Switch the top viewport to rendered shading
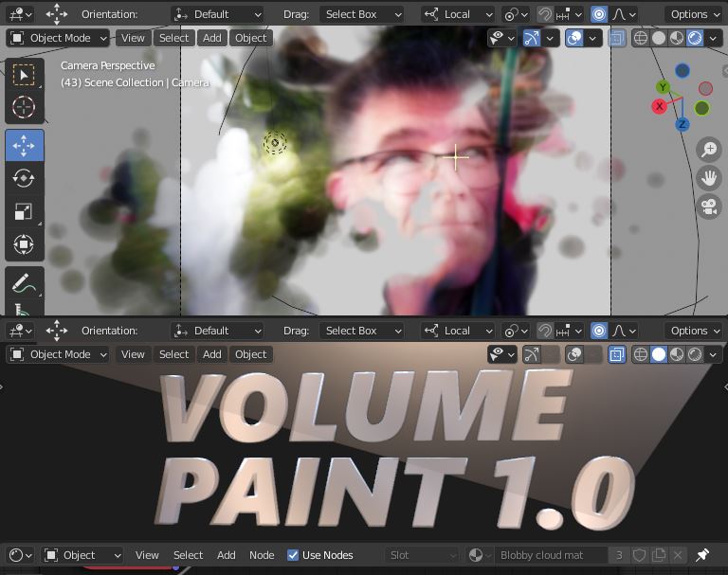 click(695, 38)
